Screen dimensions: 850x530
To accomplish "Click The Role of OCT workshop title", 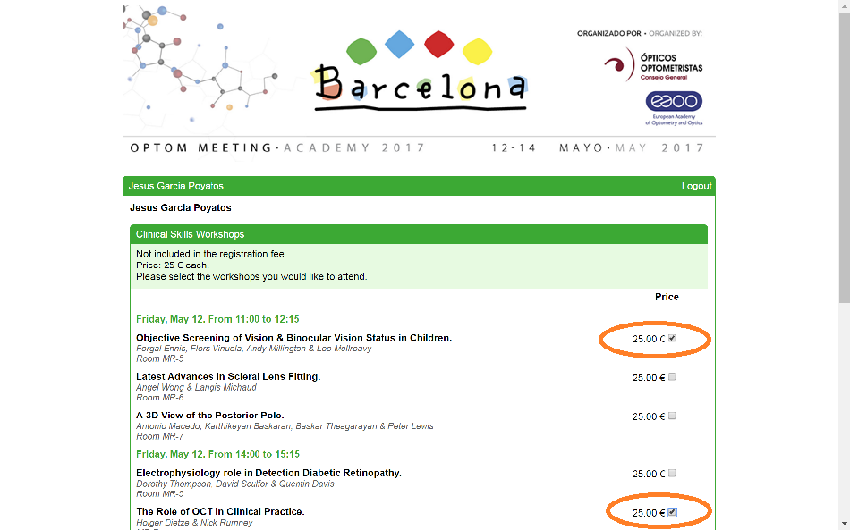I will (x=220, y=512).
